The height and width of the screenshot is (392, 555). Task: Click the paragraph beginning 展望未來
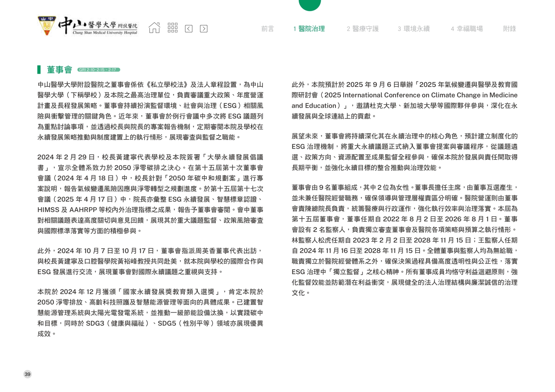404,152
